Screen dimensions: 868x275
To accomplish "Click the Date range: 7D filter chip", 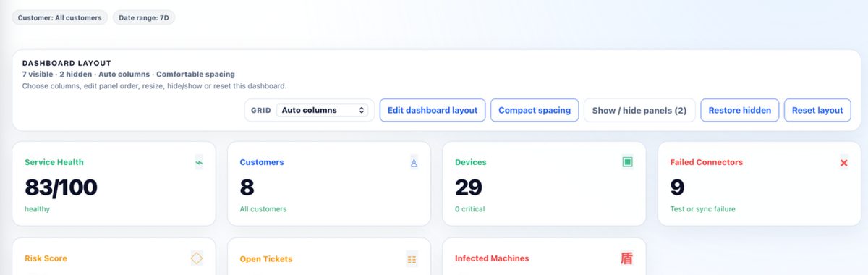I will (x=144, y=17).
